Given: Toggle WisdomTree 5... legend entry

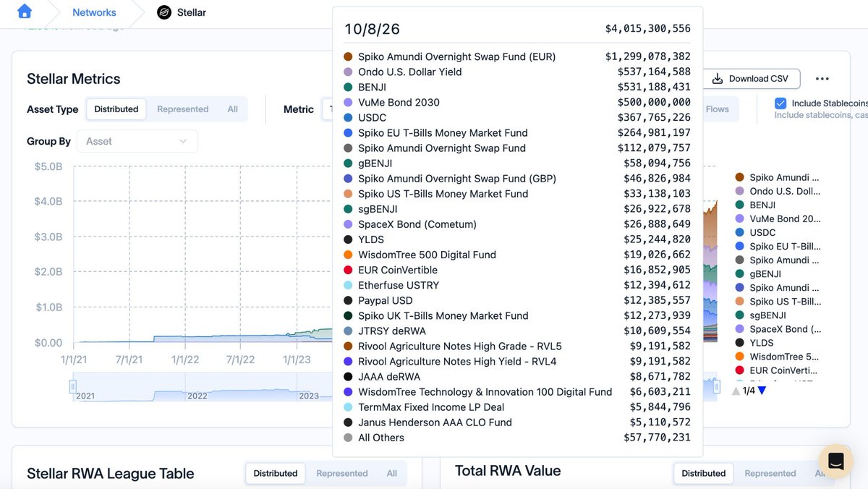Looking at the screenshot, I should click(x=778, y=357).
